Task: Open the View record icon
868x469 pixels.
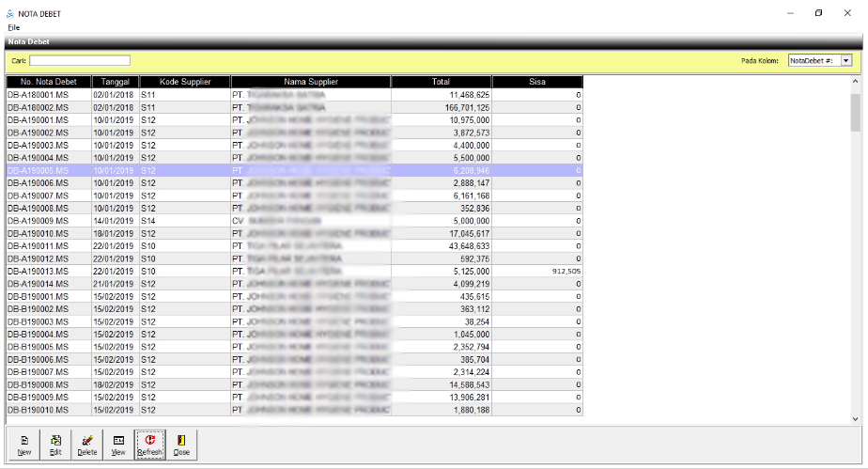Action: 118,445
